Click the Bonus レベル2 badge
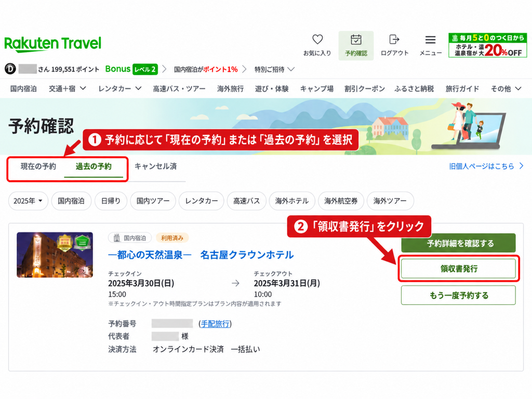532x399 pixels. [x=131, y=69]
